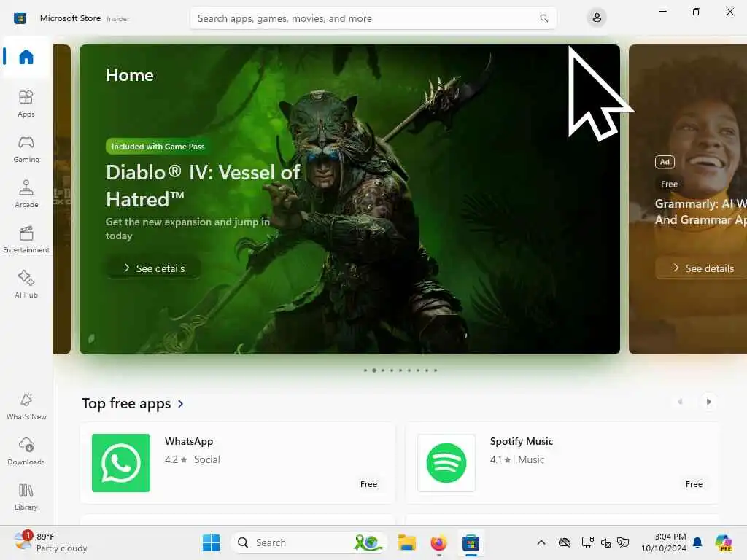747x560 pixels.
Task: Select the last carousel page dot
Action: click(x=436, y=370)
